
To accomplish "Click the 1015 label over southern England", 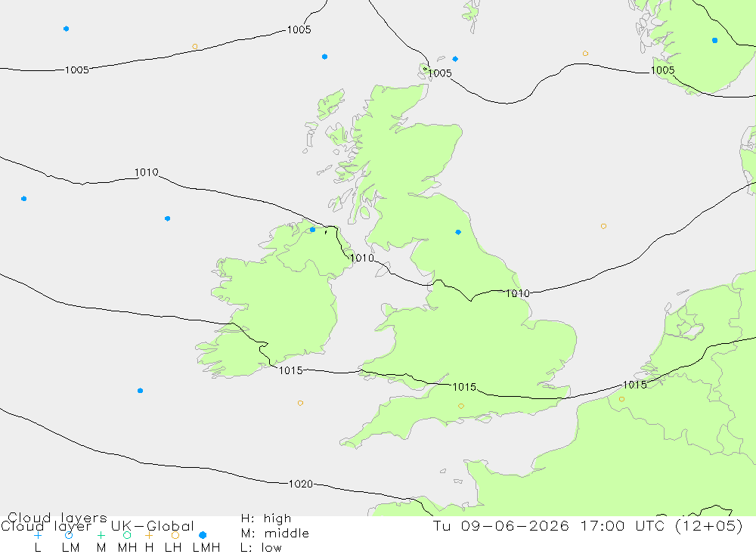I will [464, 387].
